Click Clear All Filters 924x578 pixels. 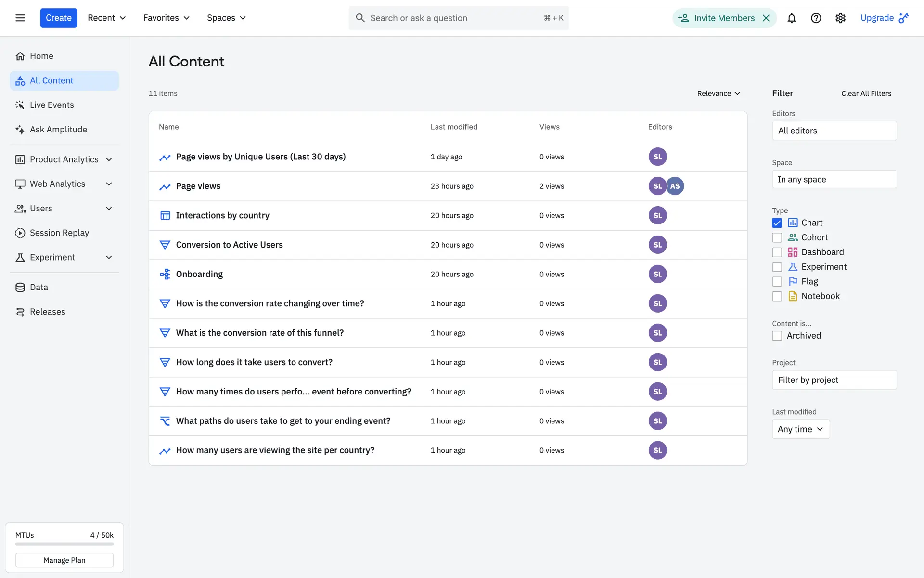click(866, 93)
